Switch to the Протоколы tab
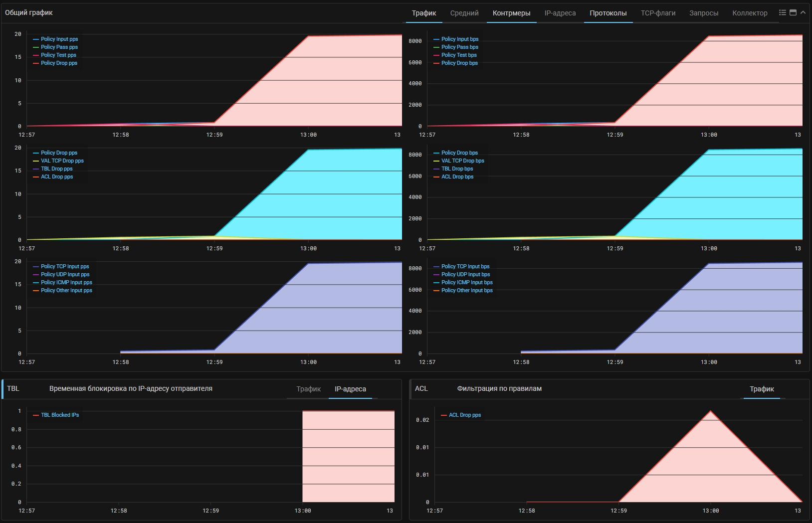Screen dimensions: 812x523 coord(608,13)
